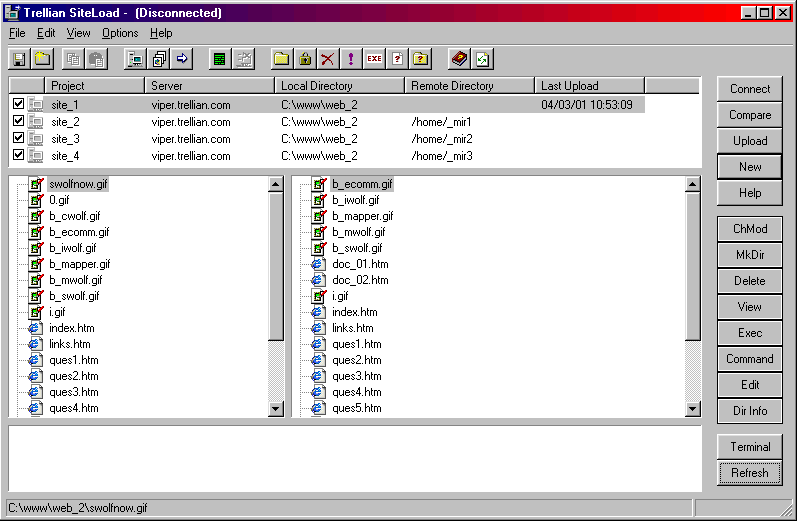Select links.htm in the left pane
798x522 pixels.
click(70, 344)
